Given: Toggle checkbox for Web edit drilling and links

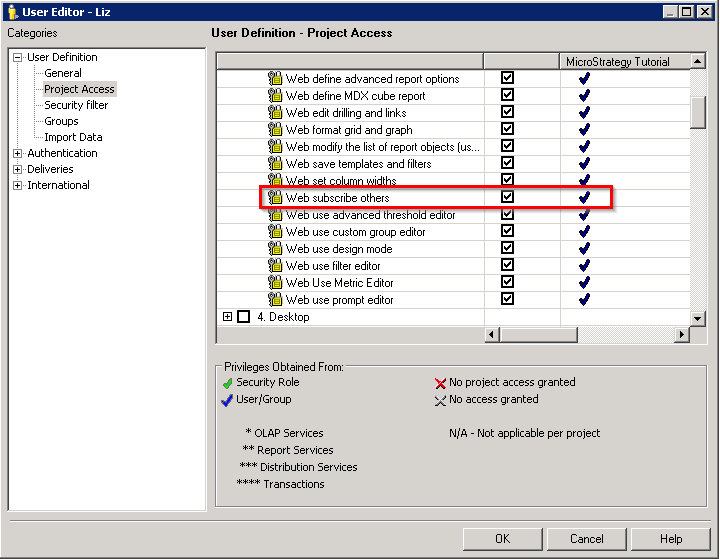Looking at the screenshot, I should point(507,112).
